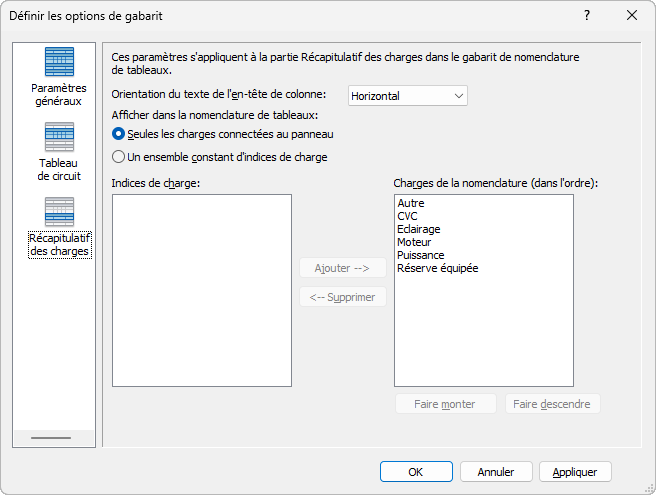This screenshot has width=656, height=495.
Task: Confirm the dialog with OK
Action: [416, 472]
